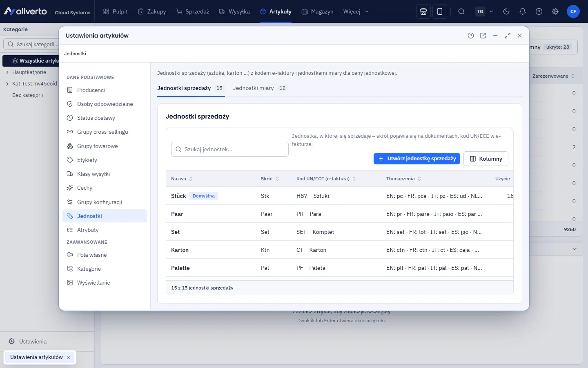Screen dimensions: 588x368
Task: Open Wyświetlanie section
Action: [x=105, y=283]
